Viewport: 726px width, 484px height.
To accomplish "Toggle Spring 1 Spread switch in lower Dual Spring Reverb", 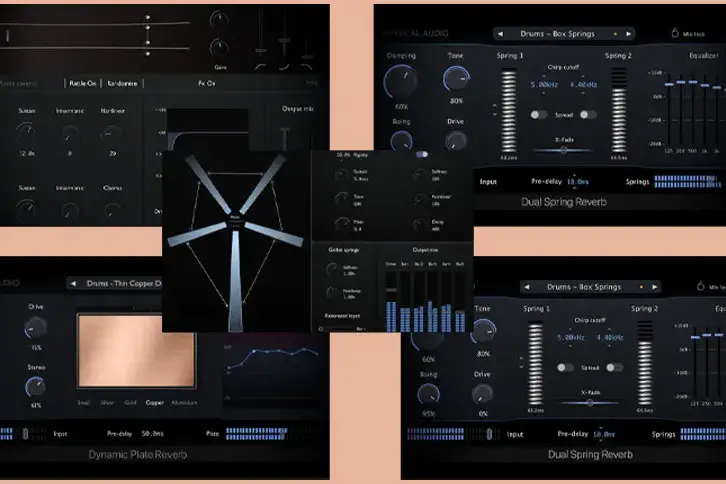I will (565, 368).
